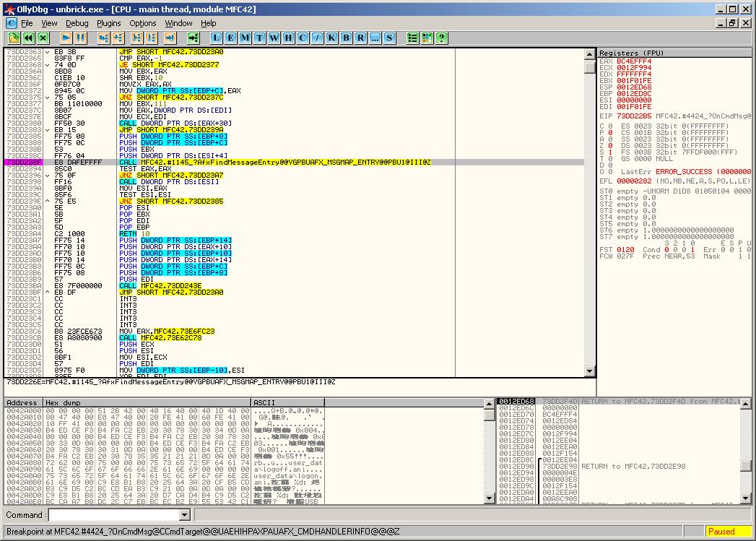
Task: Click the Restart program rewind icon
Action: coord(28,38)
